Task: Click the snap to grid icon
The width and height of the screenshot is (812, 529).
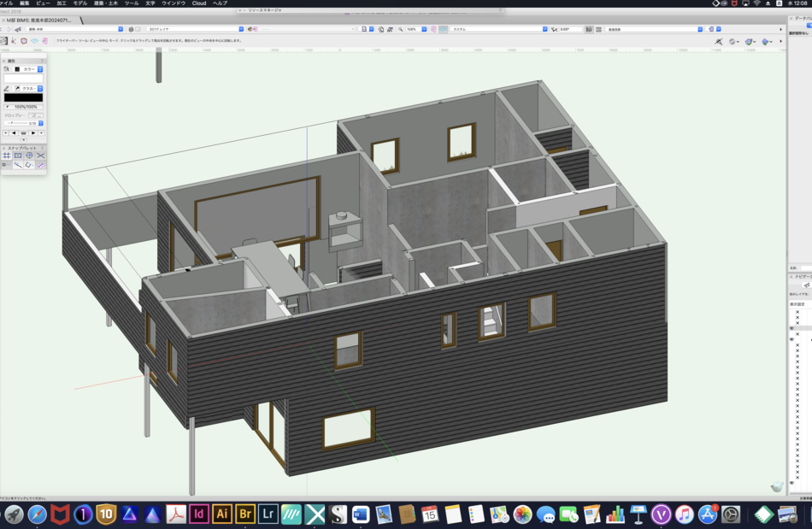Action: coord(6,156)
